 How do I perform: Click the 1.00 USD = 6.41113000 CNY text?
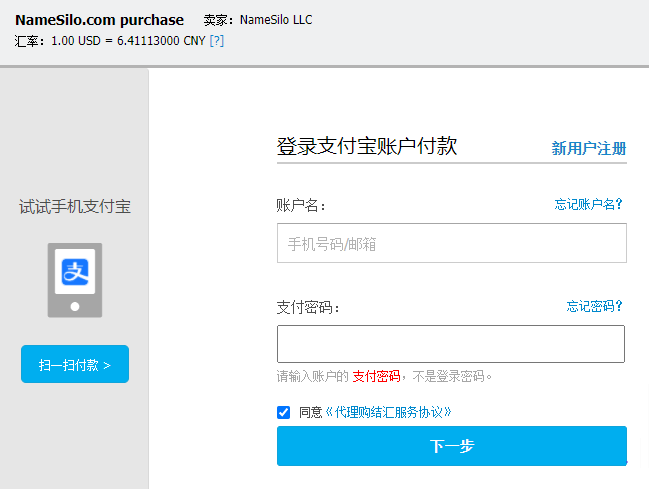128,41
